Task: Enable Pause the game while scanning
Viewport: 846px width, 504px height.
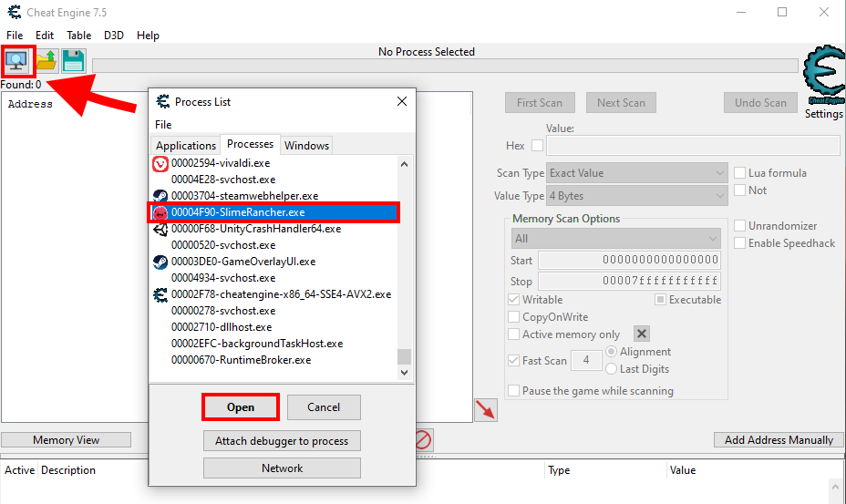Action: [513, 391]
